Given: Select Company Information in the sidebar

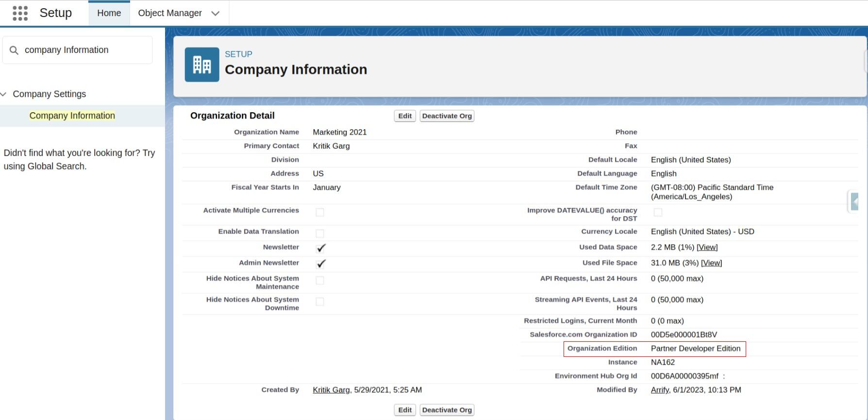Looking at the screenshot, I should (72, 116).
